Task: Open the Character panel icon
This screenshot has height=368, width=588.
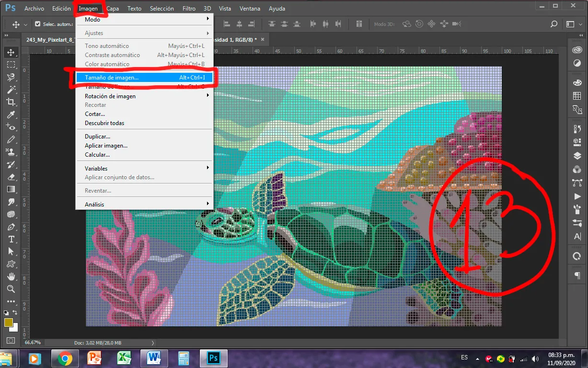Action: click(x=577, y=237)
